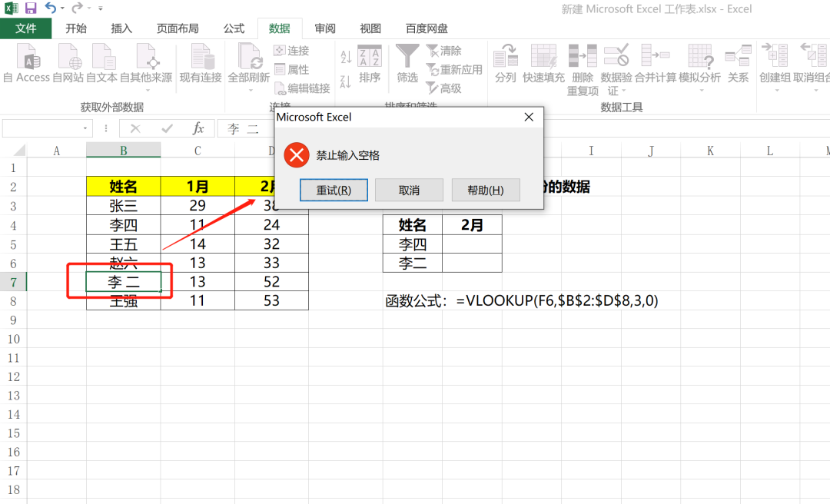
Task: Open 高级 advanced filter
Action: pyautogui.click(x=444, y=88)
